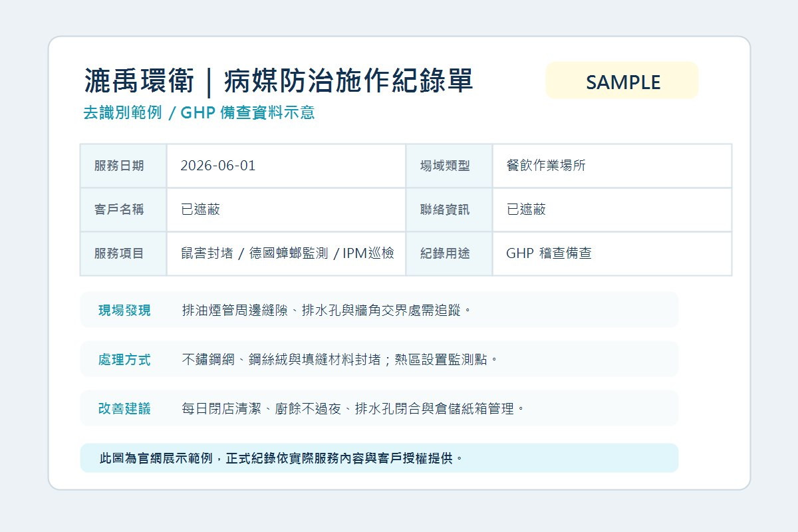Click the SAMPLE badge
The width and height of the screenshot is (798, 532).
[x=622, y=80]
